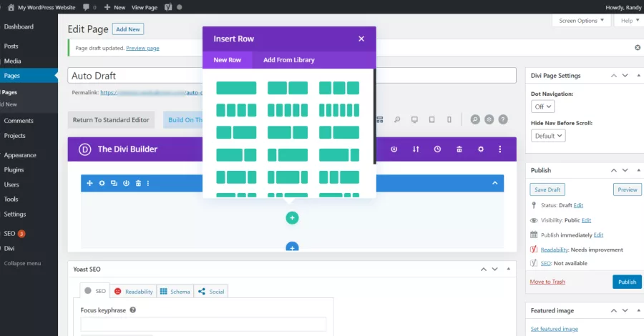
Task: Click the round gray layers icon
Action: [489, 119]
